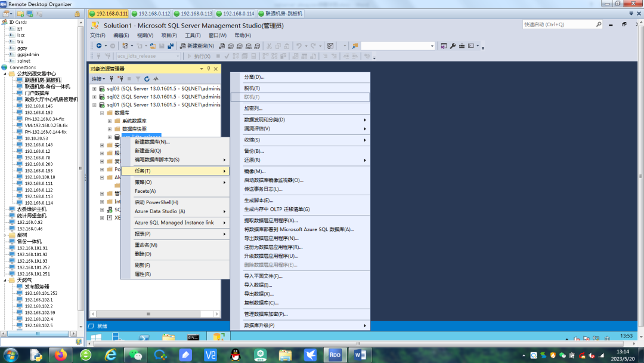Select 门户数据库 in Connections tree
The image size is (644, 363).
coord(37,93)
